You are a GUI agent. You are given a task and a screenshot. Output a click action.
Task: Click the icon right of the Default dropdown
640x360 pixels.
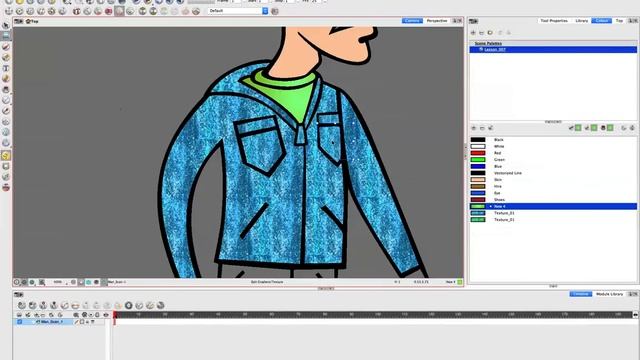pyautogui.click(x=275, y=11)
